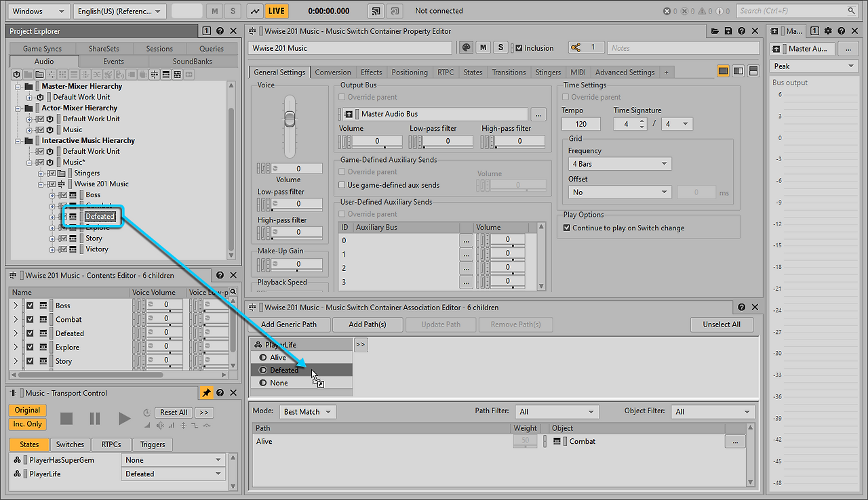Start playback in Transport Control
Screen dimensions: 868x500
point(124,418)
